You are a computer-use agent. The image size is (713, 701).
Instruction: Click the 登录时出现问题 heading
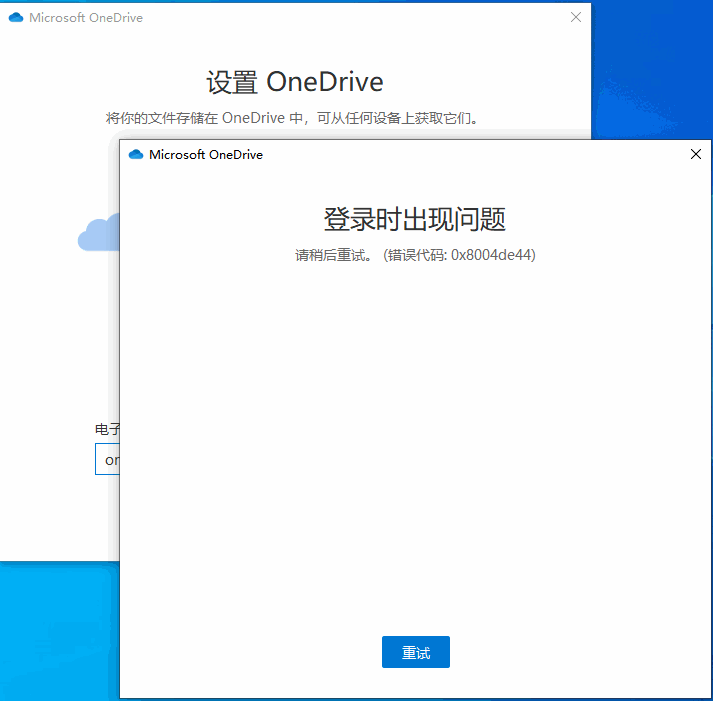pyautogui.click(x=414, y=219)
